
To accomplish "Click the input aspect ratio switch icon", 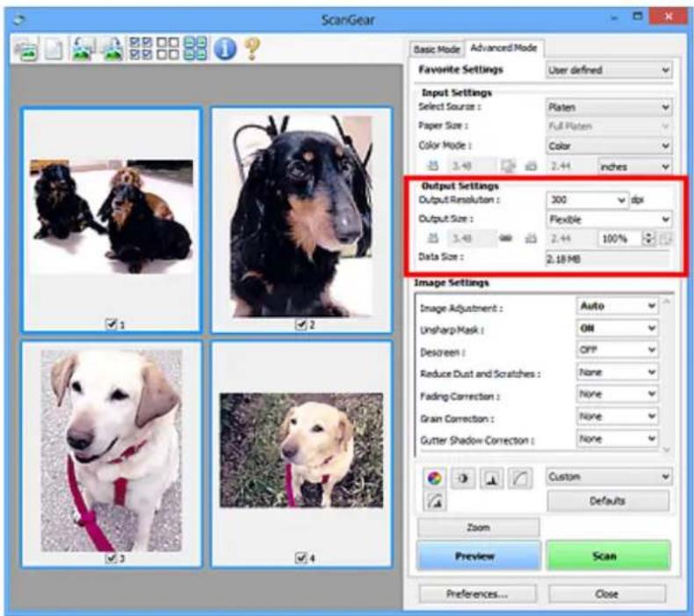I will [x=508, y=166].
